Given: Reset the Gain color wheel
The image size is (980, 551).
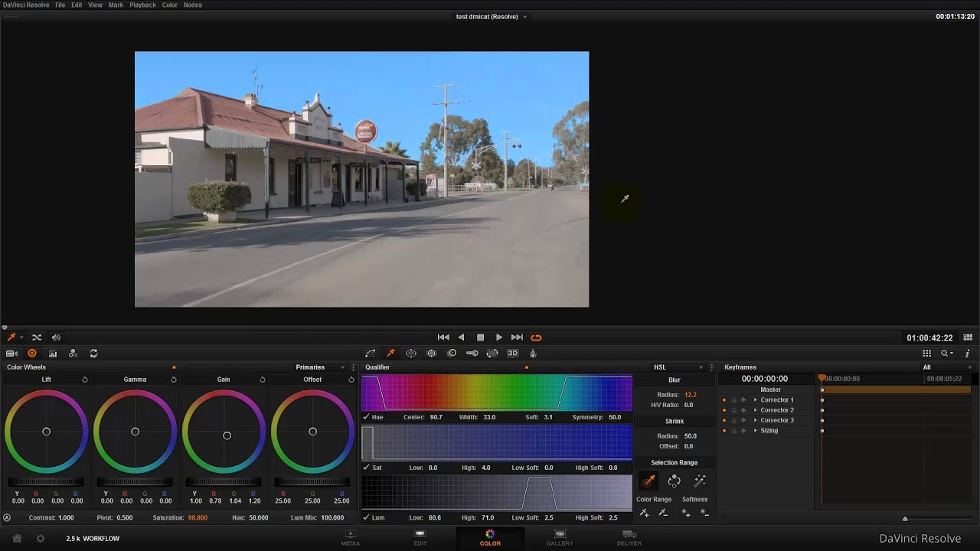Looking at the screenshot, I should (x=263, y=380).
